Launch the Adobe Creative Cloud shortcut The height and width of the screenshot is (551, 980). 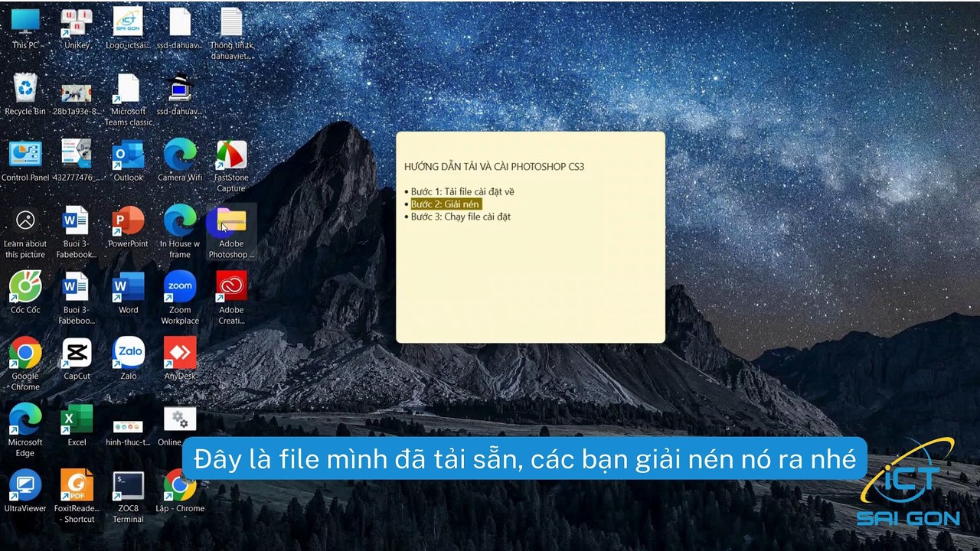click(x=231, y=298)
